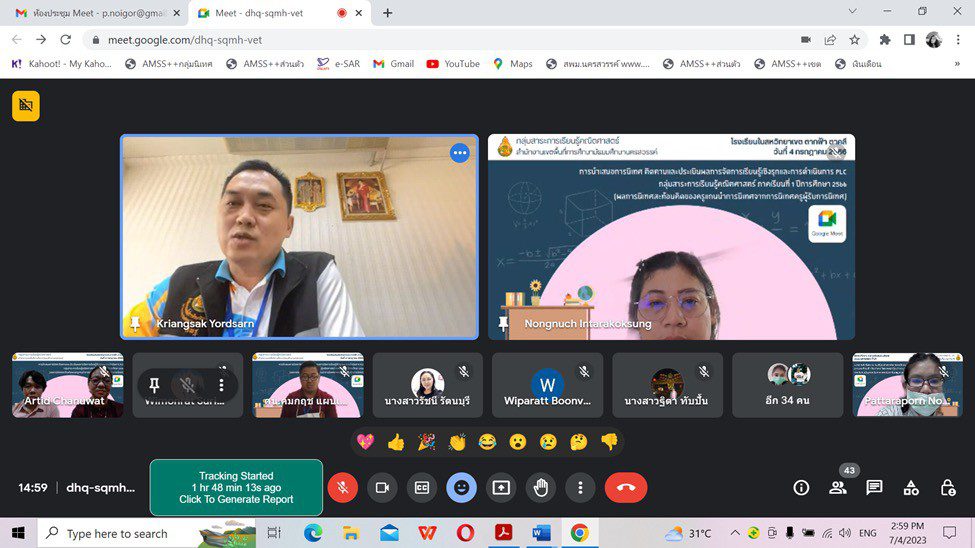Open more options three-dot menu in call bar
This screenshot has width=975, height=548.
(x=580, y=488)
